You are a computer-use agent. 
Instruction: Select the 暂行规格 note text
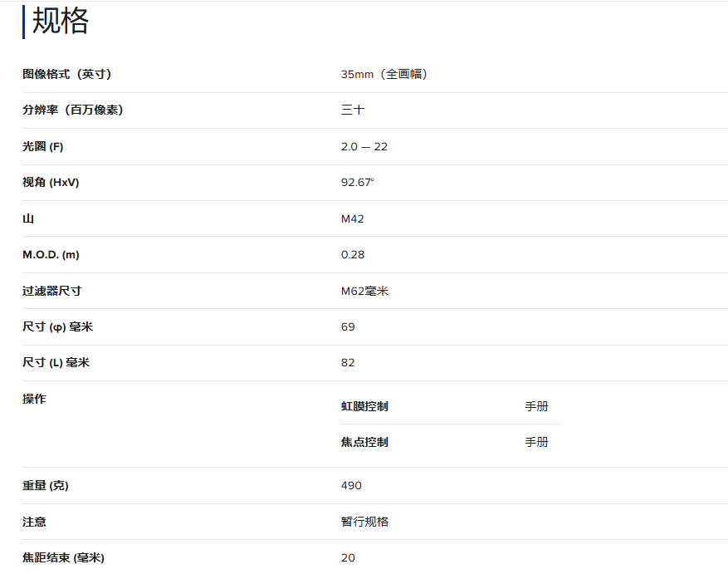(x=364, y=522)
